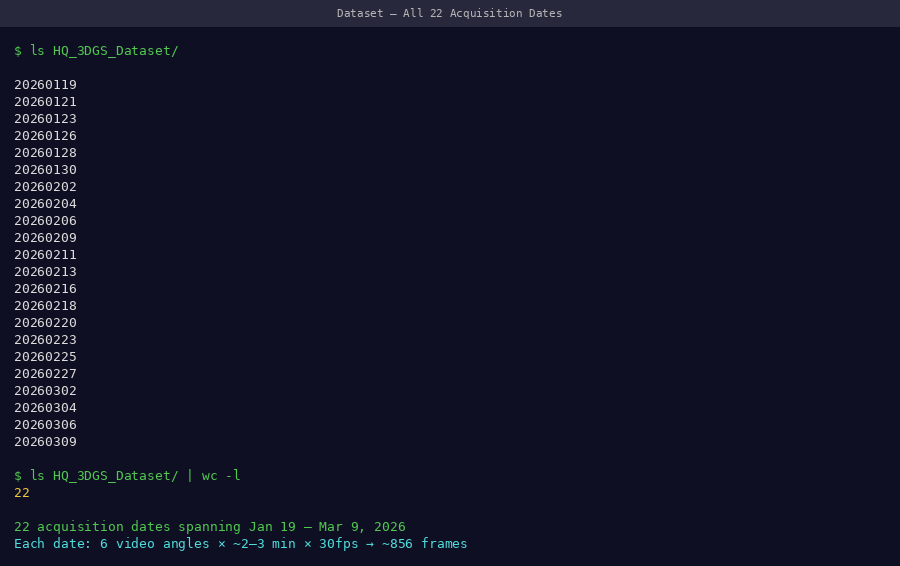Screen dimensions: 900x566
Task: Select directory entry 20260119
Action: pos(45,85)
